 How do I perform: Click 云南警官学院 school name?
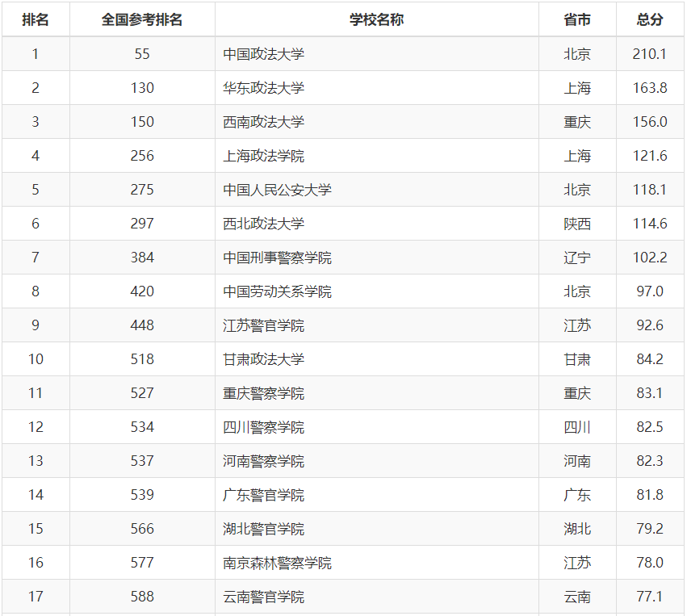click(264, 597)
